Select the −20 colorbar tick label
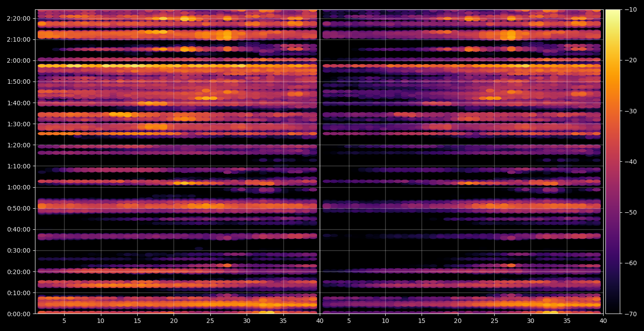Viewport: 644px width, 331px height. [x=630, y=60]
